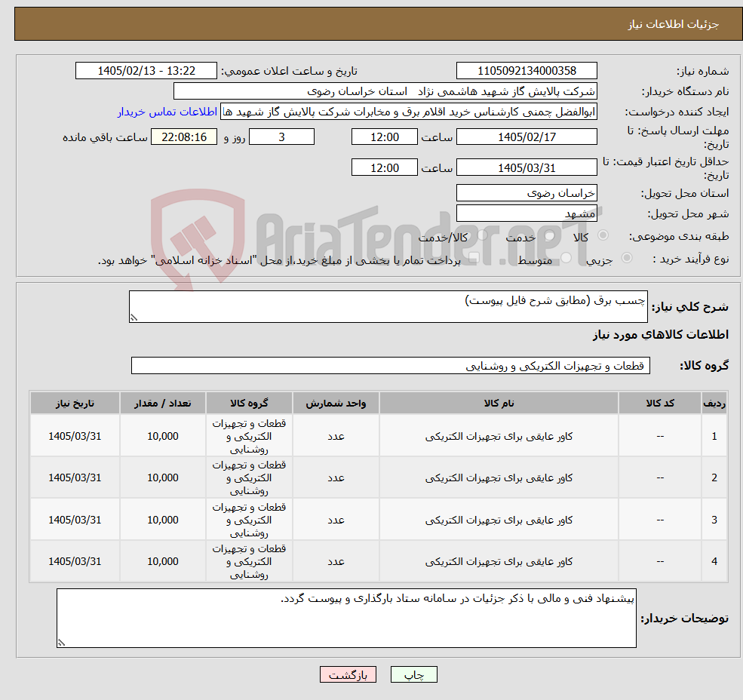Screen dimensions: 743x700
Task: Click the request creator field ابوالفضل چمنی
Action: click(x=408, y=112)
